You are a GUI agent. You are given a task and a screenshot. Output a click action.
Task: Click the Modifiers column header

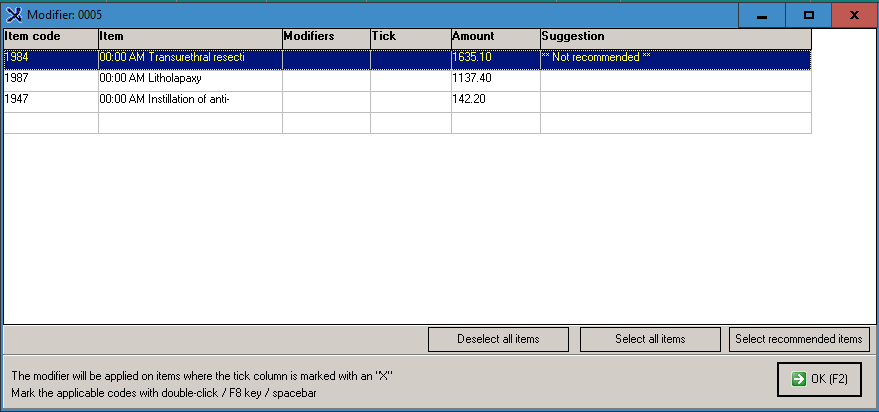(326, 39)
